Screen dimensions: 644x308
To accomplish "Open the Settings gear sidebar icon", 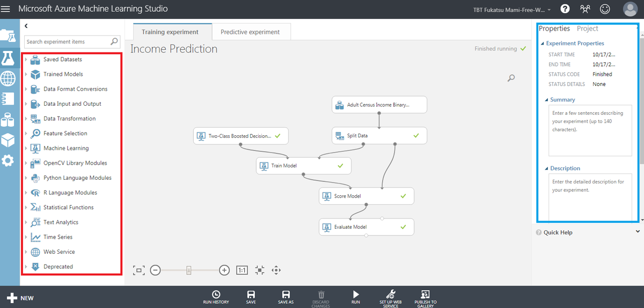I will coord(8,160).
